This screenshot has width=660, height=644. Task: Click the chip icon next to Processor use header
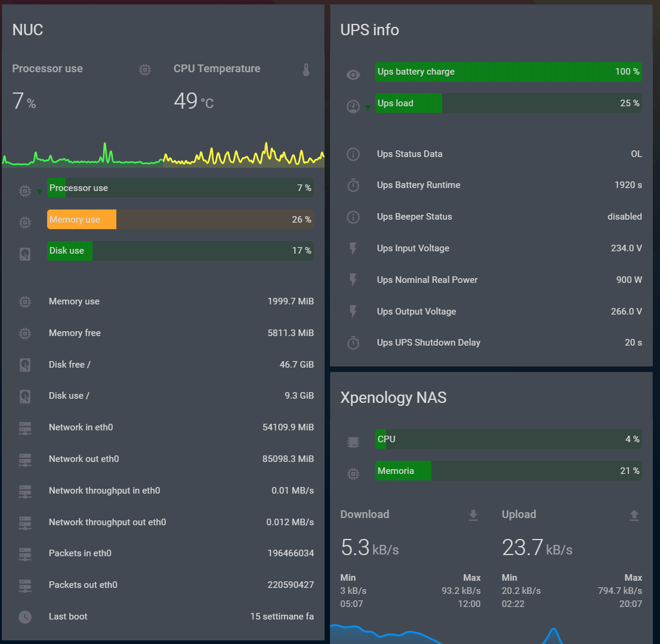click(144, 70)
